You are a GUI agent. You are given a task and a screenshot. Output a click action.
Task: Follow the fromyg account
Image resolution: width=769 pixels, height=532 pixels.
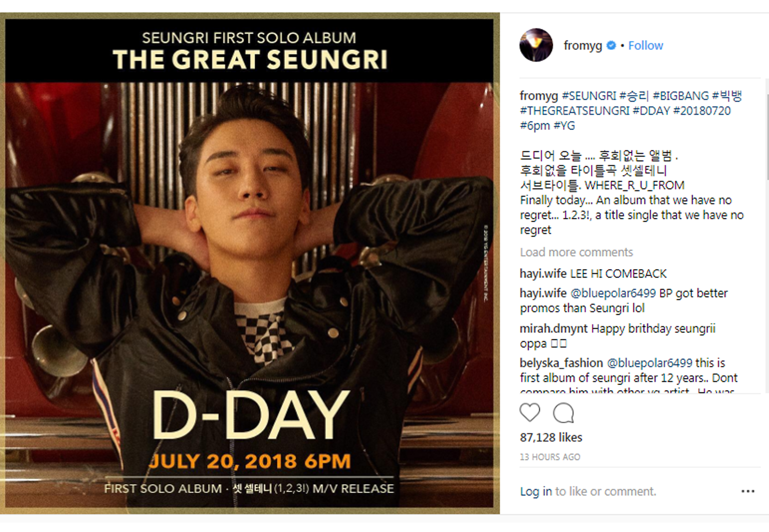646,45
